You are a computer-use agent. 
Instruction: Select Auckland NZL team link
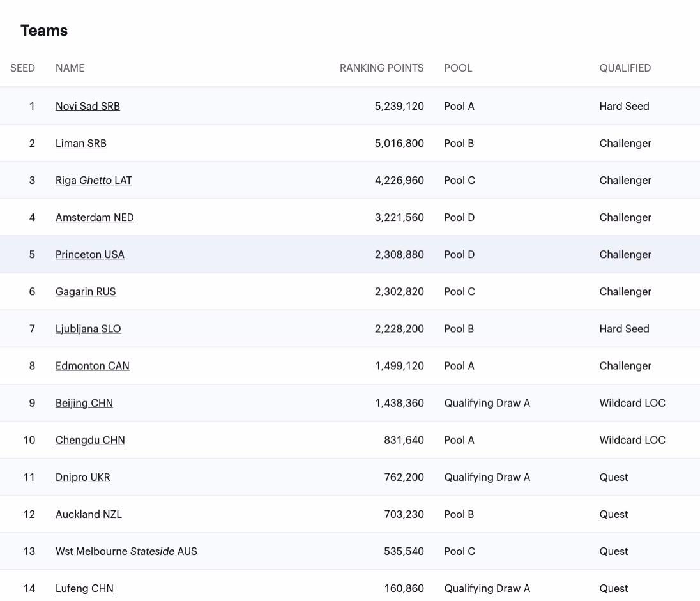(x=88, y=514)
